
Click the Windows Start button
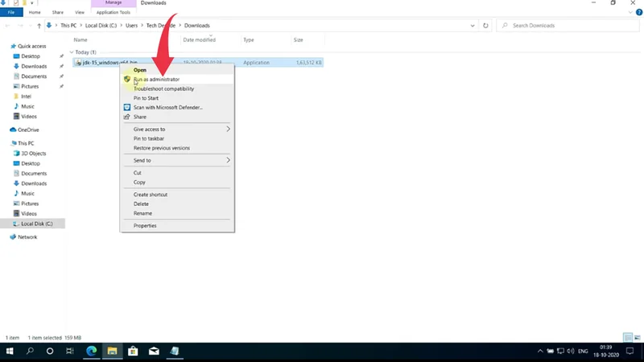click(x=10, y=352)
